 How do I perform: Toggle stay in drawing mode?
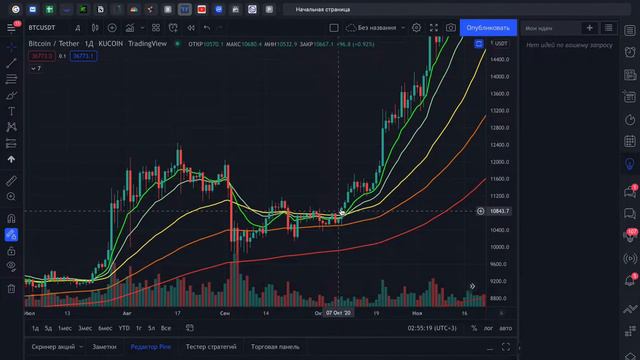(11, 235)
